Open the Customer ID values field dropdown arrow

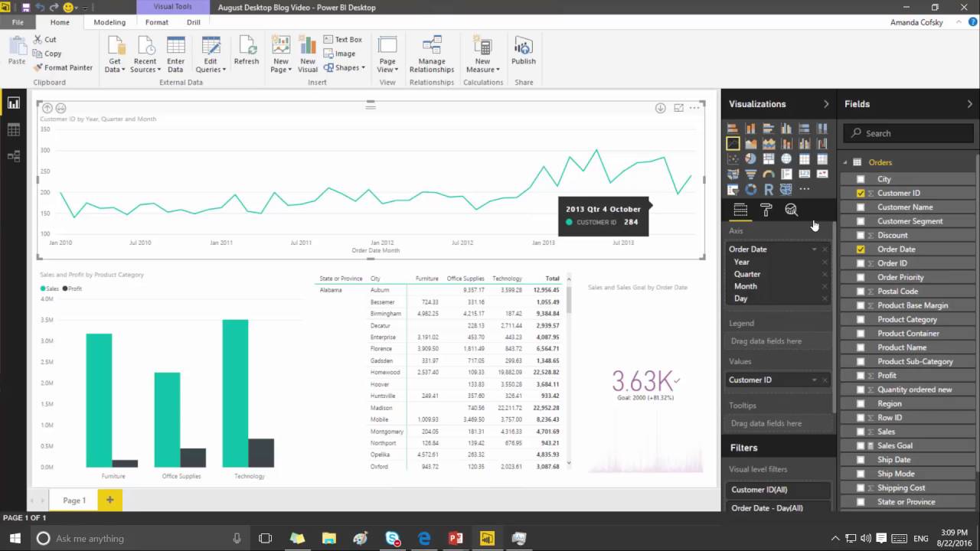pyautogui.click(x=814, y=380)
